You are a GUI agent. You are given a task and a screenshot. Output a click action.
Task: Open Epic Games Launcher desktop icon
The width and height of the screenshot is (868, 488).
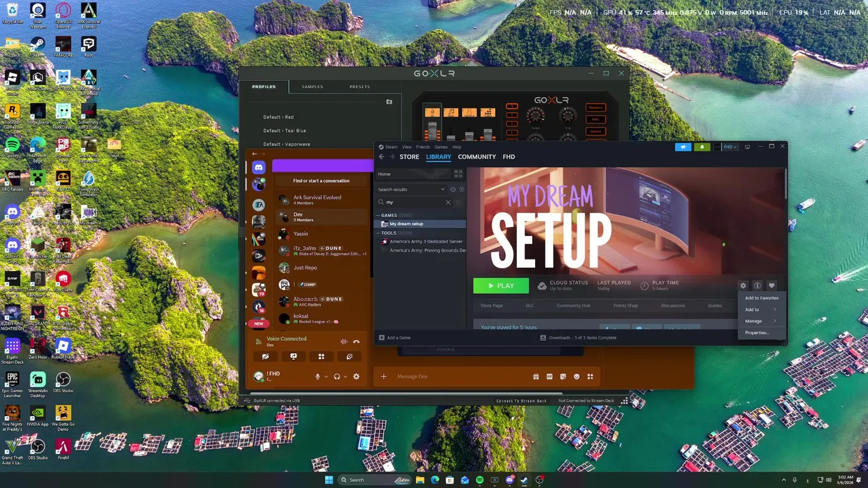12,384
